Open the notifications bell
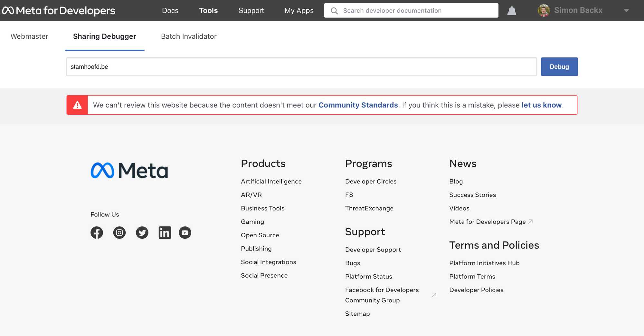Screen dimensions: 644x336 coord(512,11)
